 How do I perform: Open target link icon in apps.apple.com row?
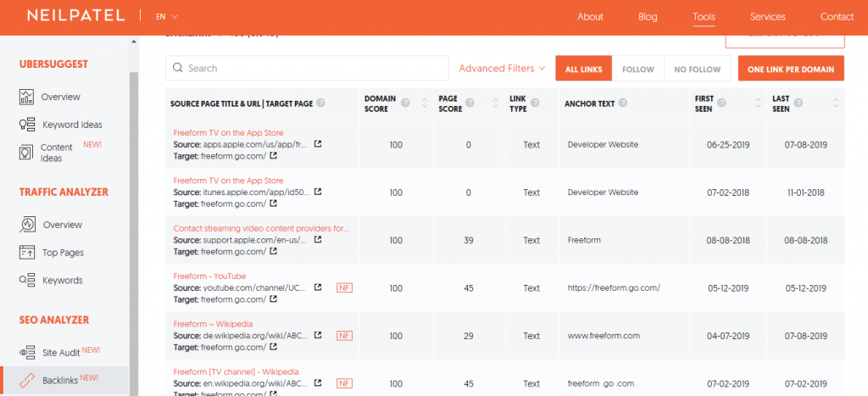pos(274,156)
